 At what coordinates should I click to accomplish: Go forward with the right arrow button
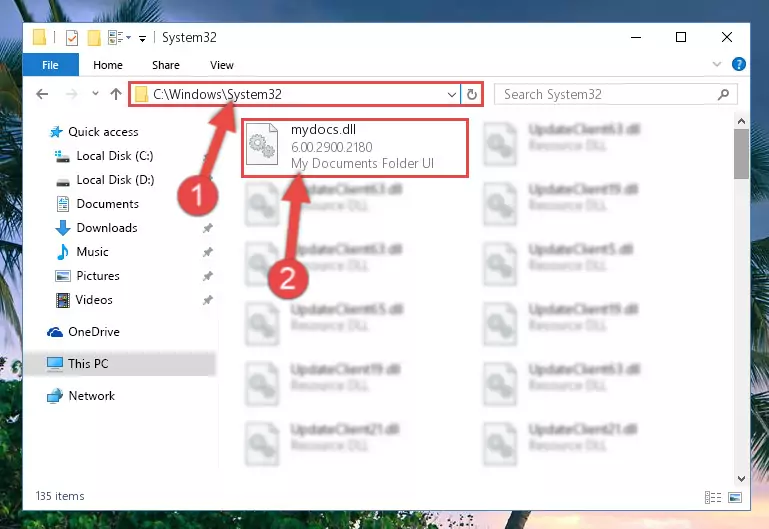[72, 94]
